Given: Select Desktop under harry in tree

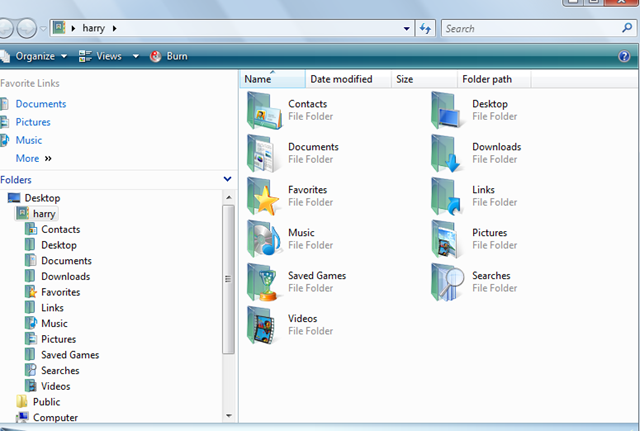Looking at the screenshot, I should coord(59,245).
